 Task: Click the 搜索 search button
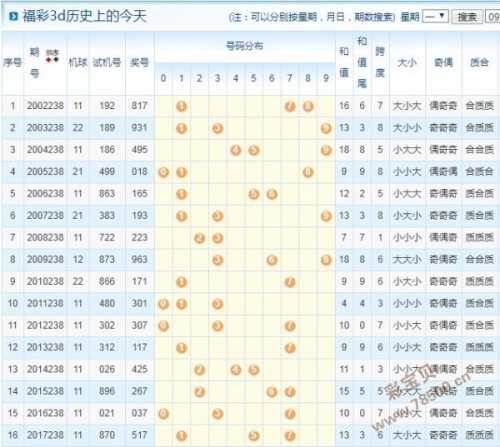(x=467, y=17)
